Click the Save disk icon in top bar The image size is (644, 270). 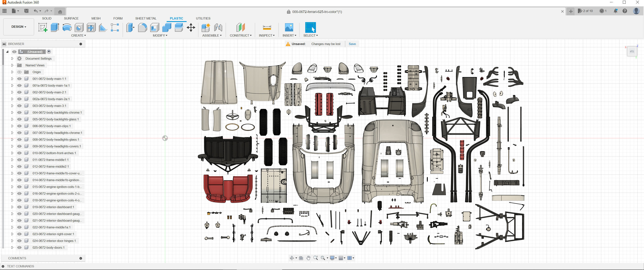pyautogui.click(x=26, y=11)
